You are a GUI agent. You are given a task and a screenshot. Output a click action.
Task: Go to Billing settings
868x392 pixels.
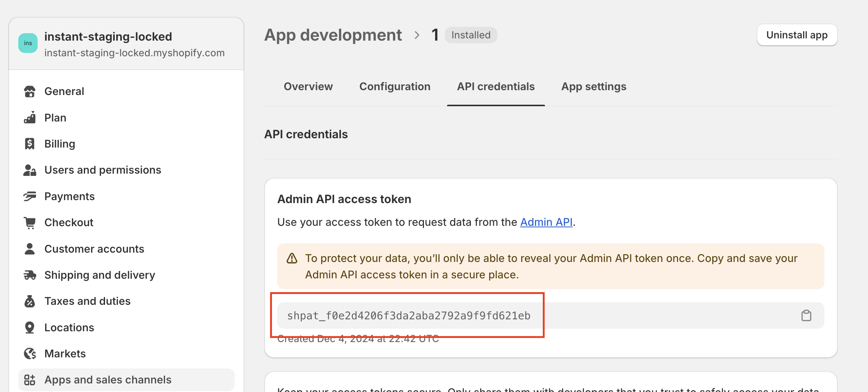coord(127,144)
